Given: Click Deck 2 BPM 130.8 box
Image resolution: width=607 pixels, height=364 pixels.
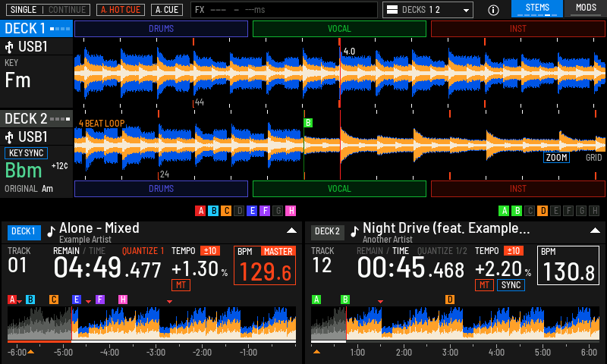Looking at the screenshot, I should (x=568, y=265).
